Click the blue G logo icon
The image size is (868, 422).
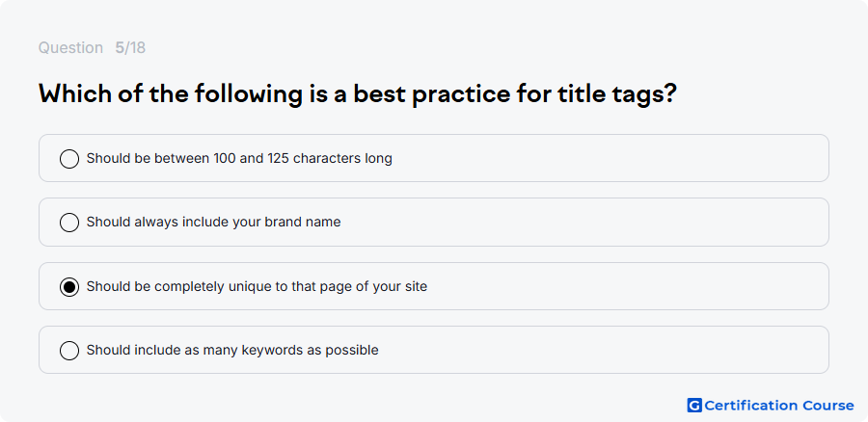[x=694, y=406]
